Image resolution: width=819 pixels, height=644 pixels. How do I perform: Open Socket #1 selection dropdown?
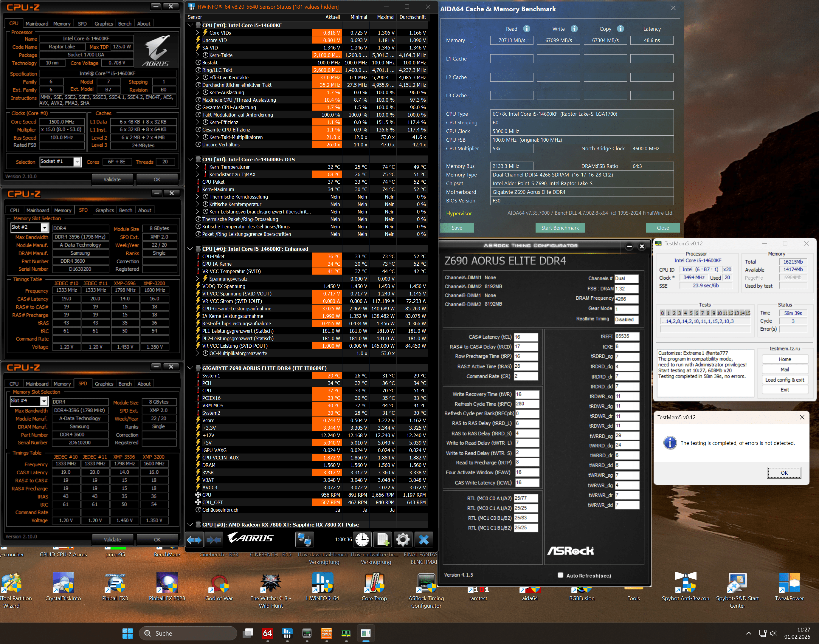77,162
